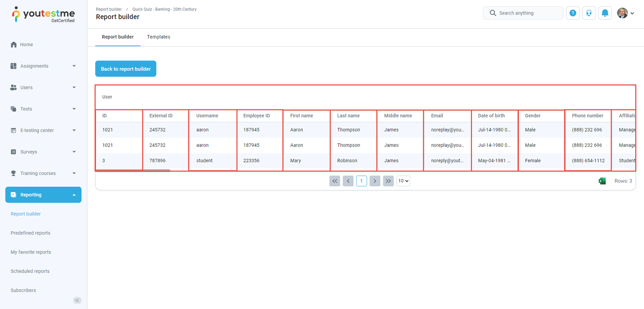The image size is (644, 309).
Task: Go to the first page of results
Action: point(334,181)
